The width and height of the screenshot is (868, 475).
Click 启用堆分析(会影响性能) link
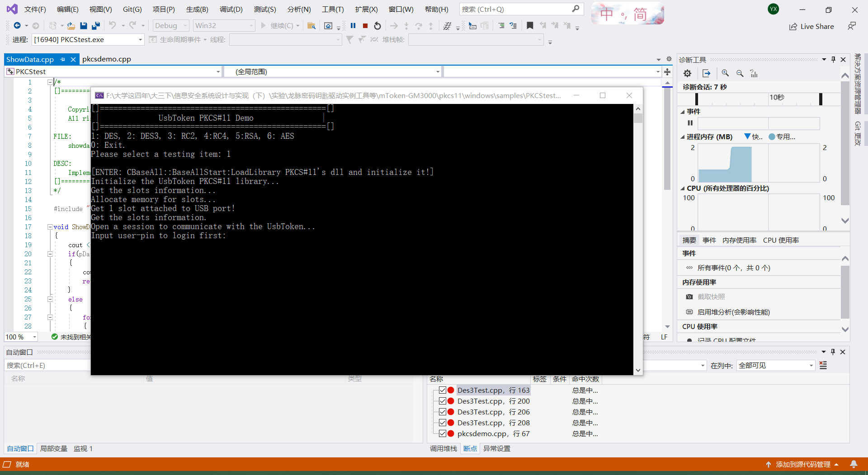coord(734,312)
